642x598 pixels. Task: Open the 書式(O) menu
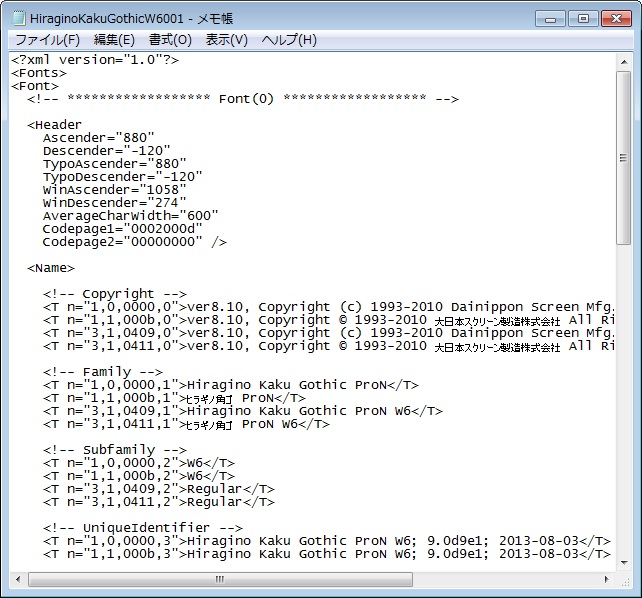(x=170, y=40)
